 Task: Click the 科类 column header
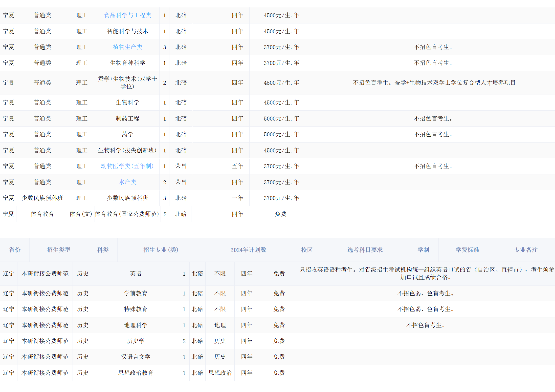point(103,250)
